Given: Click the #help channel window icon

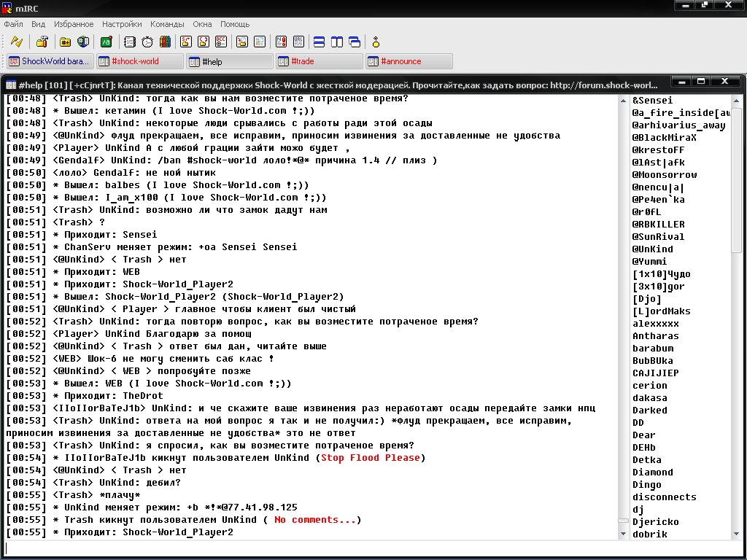Looking at the screenshot, I should 10,85.
